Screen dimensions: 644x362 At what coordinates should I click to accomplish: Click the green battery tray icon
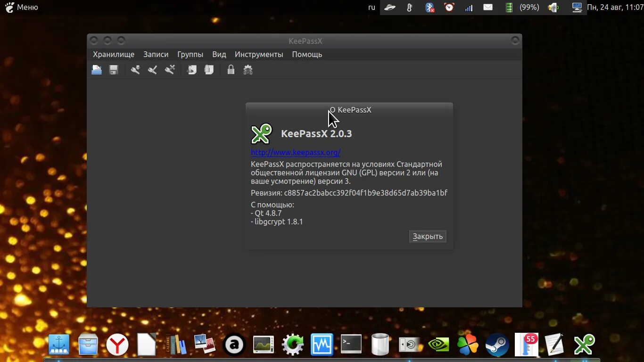pos(509,7)
